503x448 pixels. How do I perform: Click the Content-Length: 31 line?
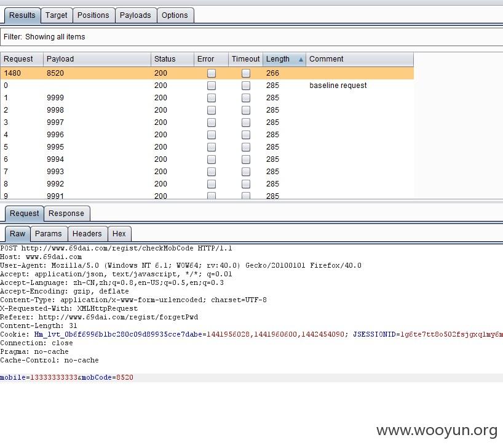pyautogui.click(x=39, y=326)
